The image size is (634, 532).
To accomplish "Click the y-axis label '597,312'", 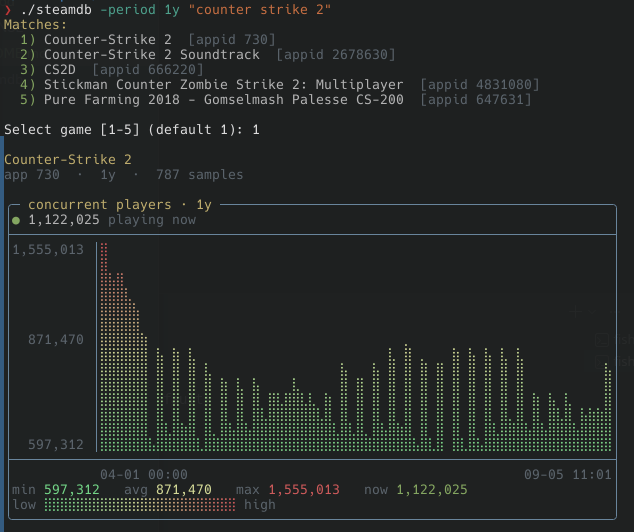I will pyautogui.click(x=56, y=445).
